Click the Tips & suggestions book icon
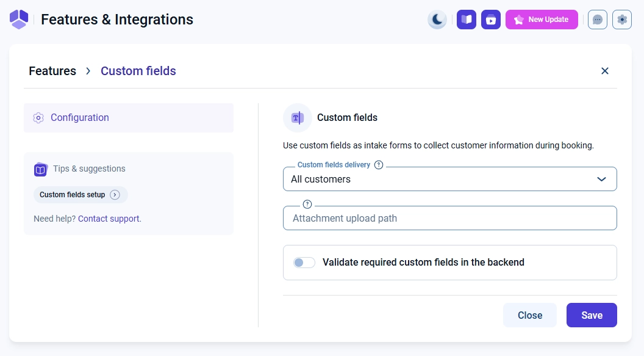 (x=40, y=169)
